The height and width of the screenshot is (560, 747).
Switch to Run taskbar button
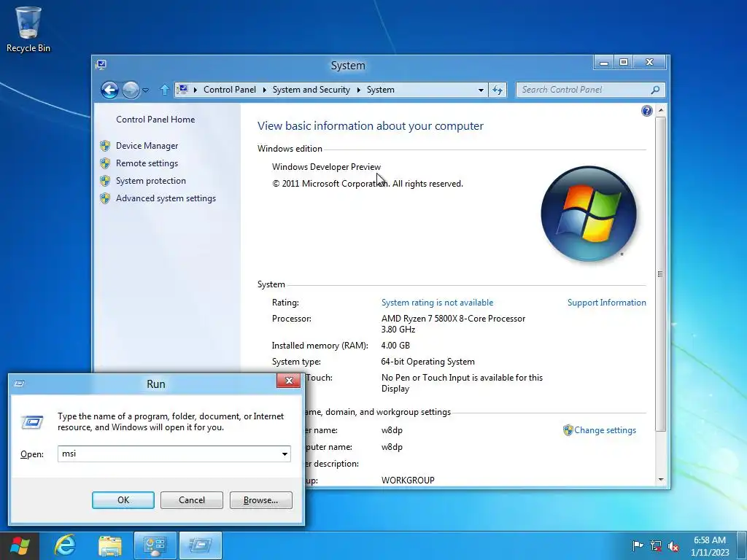(200, 545)
